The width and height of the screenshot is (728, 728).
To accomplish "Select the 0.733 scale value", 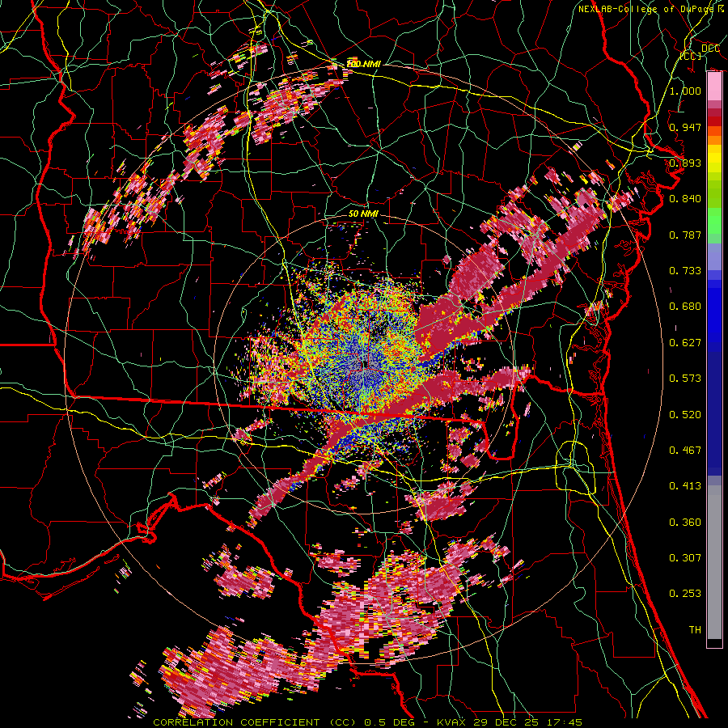I will click(x=685, y=271).
